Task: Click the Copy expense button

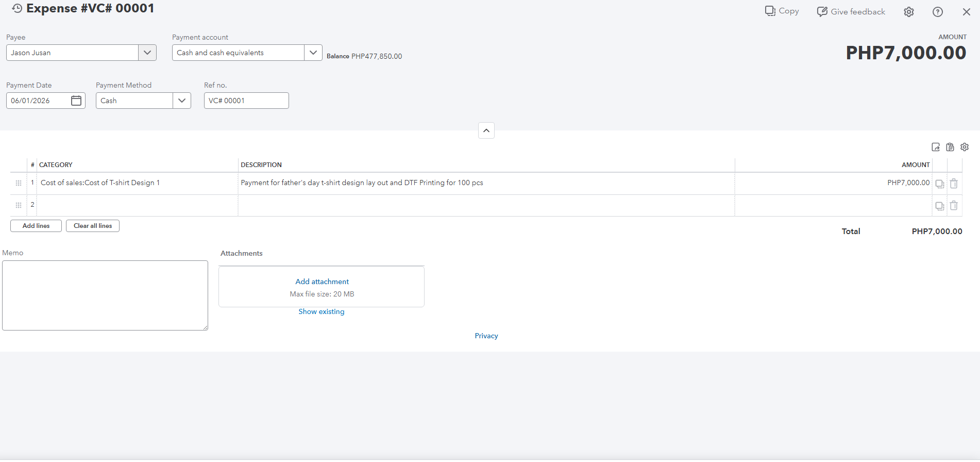Action: pyautogui.click(x=782, y=11)
